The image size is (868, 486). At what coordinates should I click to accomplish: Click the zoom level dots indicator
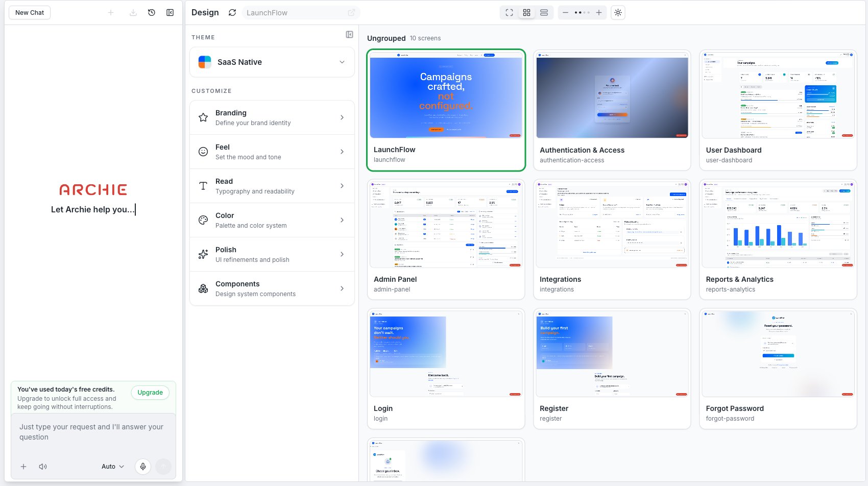582,13
